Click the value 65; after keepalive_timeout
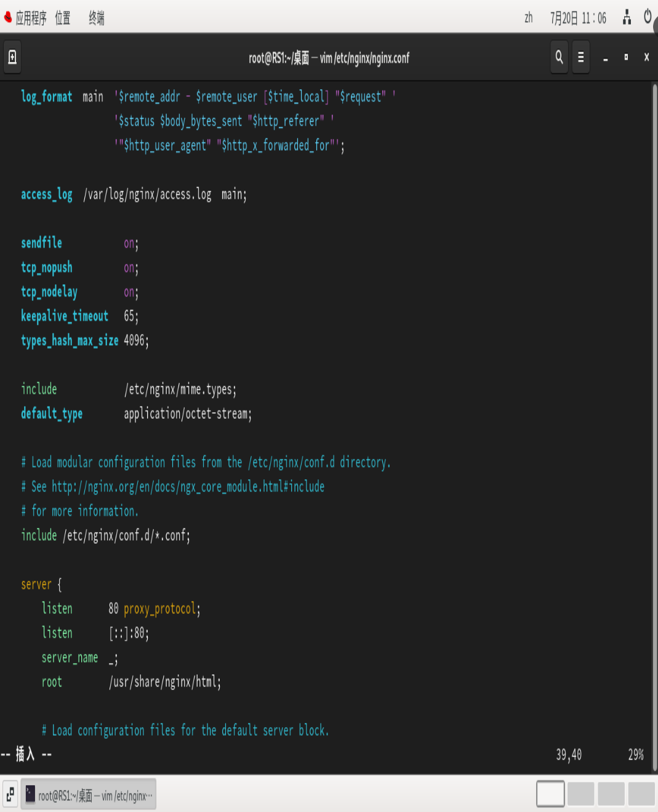Image resolution: width=658 pixels, height=812 pixels. pyautogui.click(x=131, y=316)
